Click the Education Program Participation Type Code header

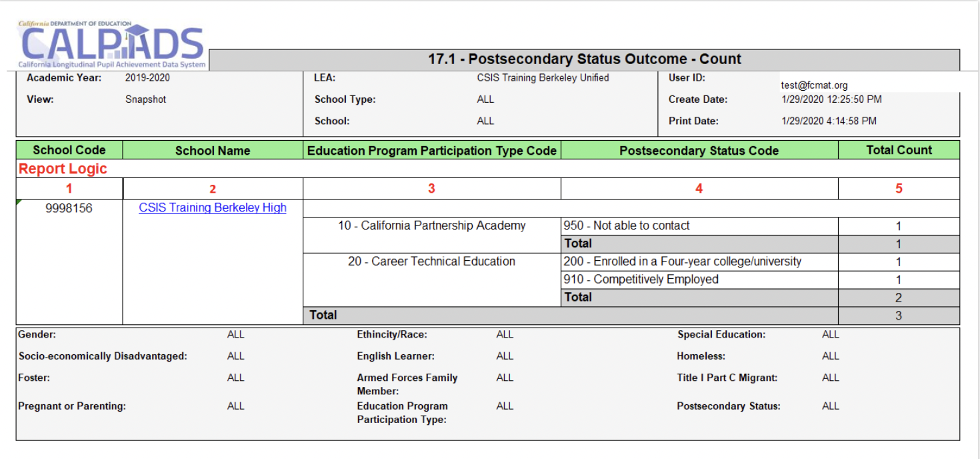click(432, 151)
